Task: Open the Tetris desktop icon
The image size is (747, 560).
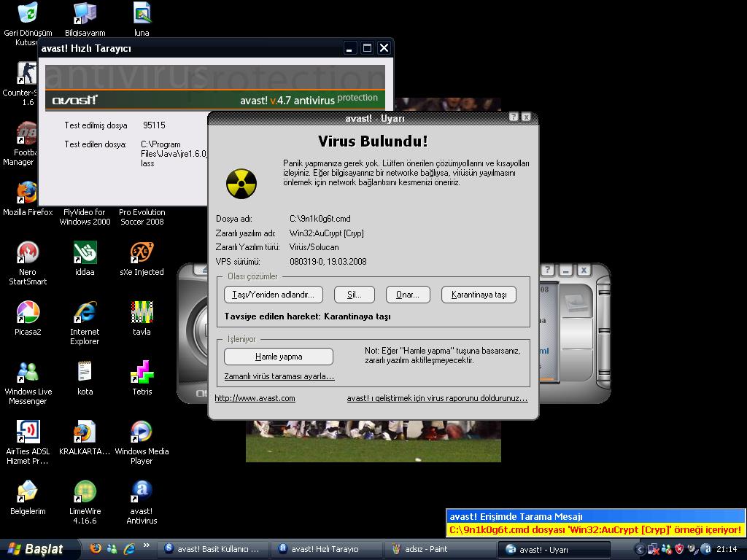Action: click(x=142, y=373)
